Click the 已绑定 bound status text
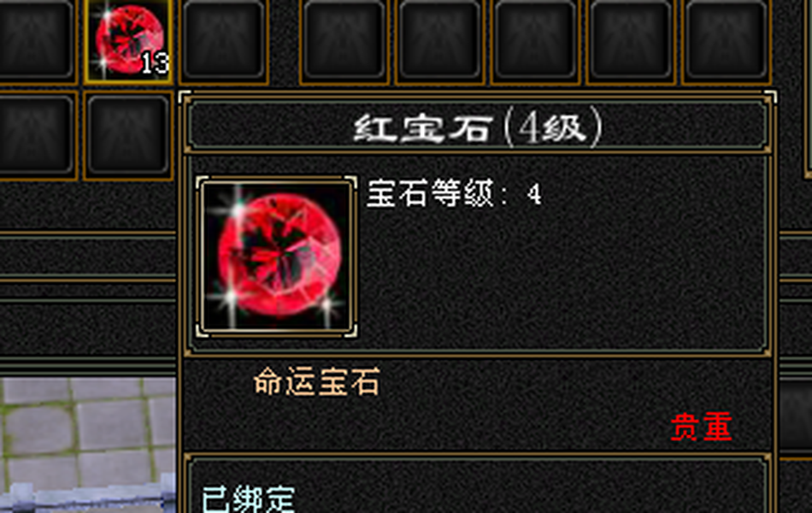The height and width of the screenshot is (513, 812). (x=249, y=499)
